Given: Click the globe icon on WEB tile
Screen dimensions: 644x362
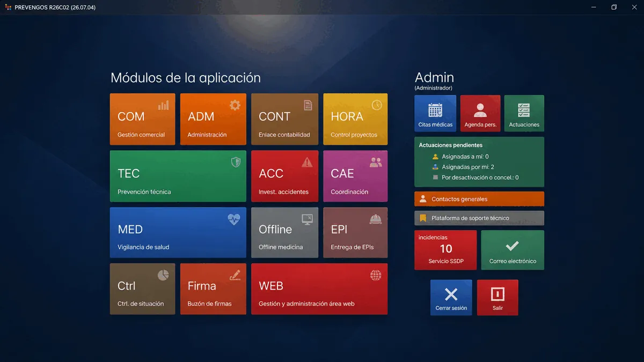Looking at the screenshot, I should coord(376,275).
